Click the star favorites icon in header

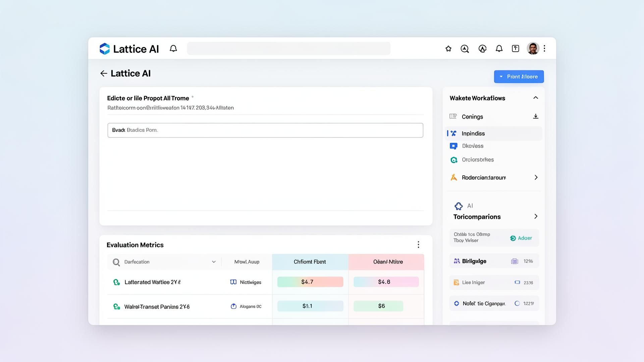tap(448, 49)
